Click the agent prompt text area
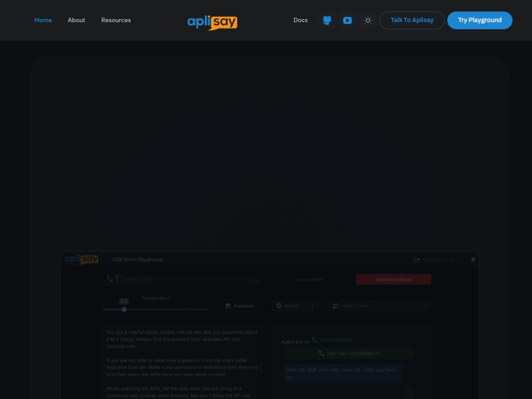This screenshot has height=399, width=532. point(182,363)
